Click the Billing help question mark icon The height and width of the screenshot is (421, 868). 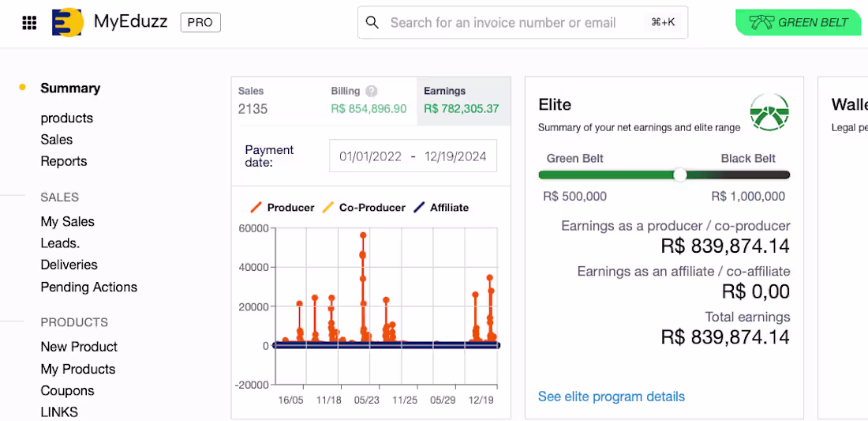[x=372, y=91]
